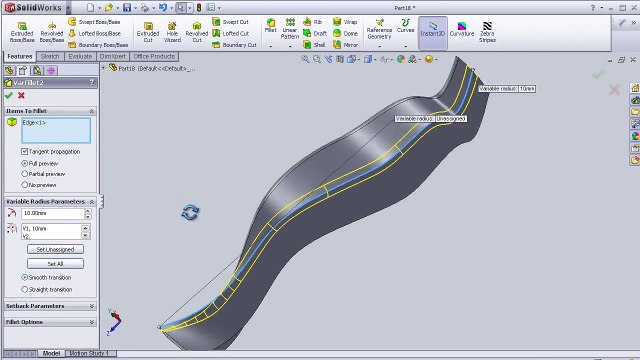Increase radius with spinner up arrow
The image size is (640, 360).
[88, 211]
